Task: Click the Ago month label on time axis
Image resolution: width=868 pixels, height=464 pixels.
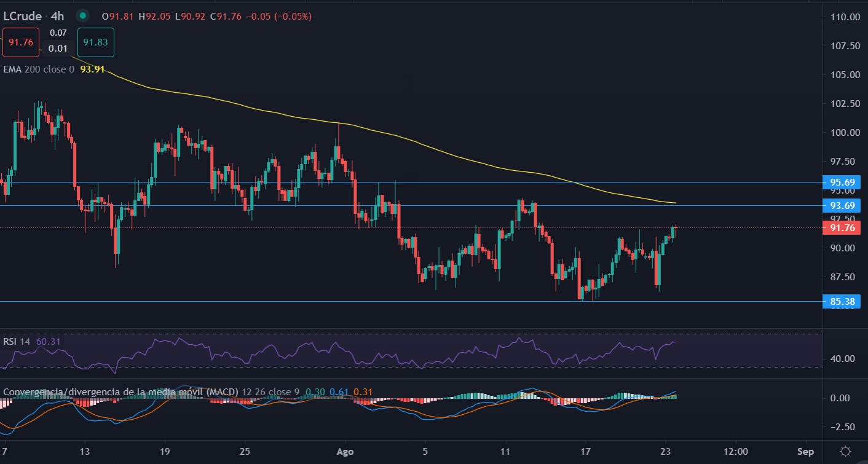Action: tap(345, 451)
